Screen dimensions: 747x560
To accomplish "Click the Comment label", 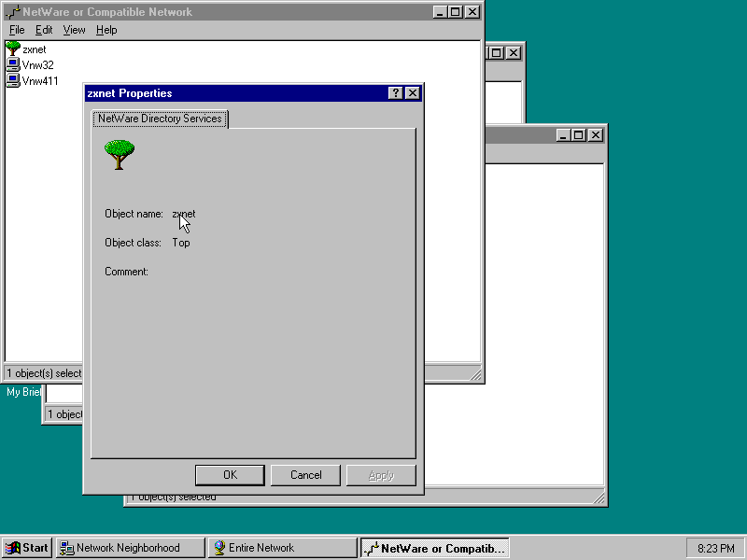I will tap(126, 272).
